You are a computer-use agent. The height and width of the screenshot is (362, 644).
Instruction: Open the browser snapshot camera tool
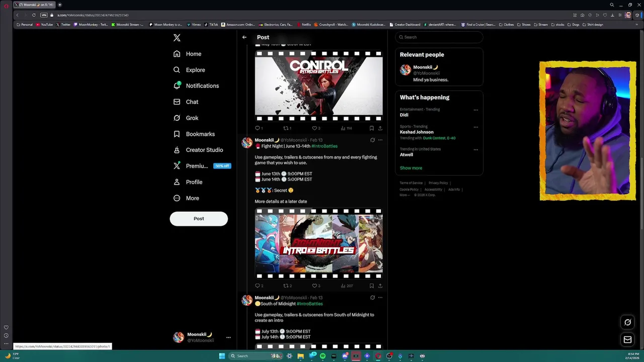click(582, 15)
